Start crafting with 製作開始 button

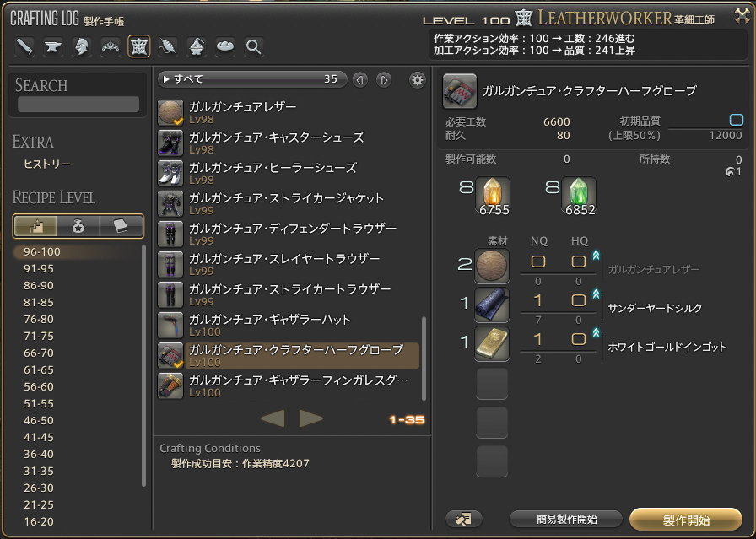(x=686, y=520)
